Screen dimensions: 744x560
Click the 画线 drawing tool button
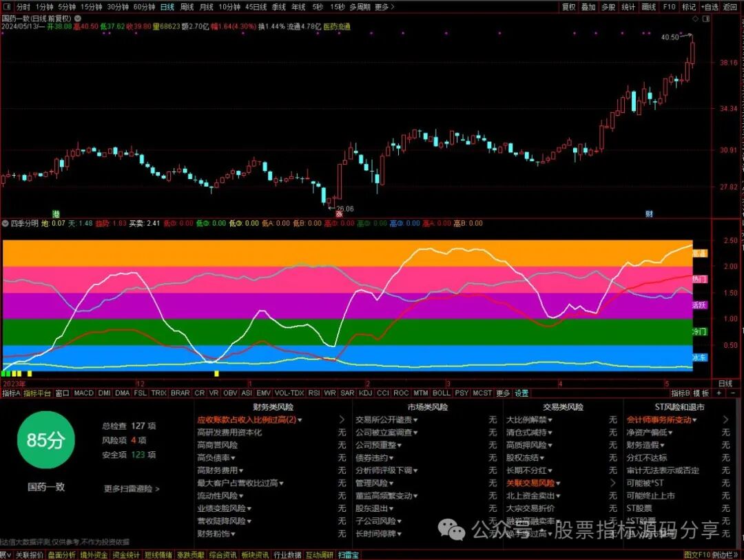pos(648,7)
